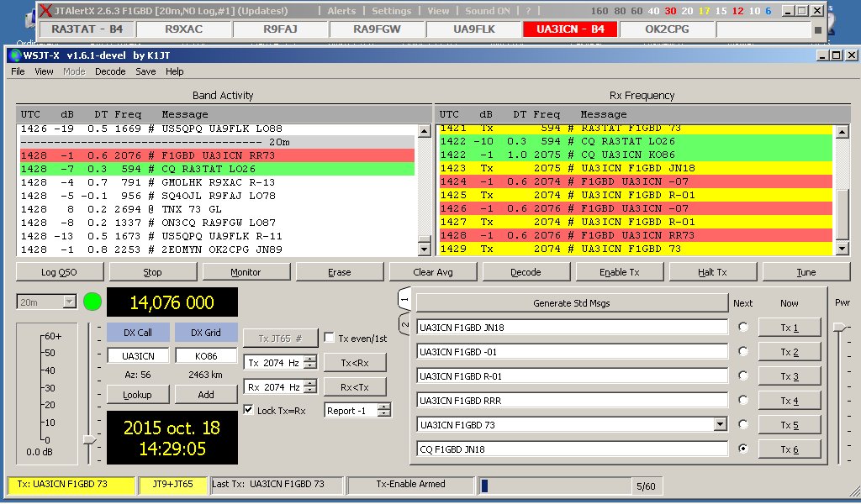This screenshot has width=861, height=504.
Task: Toggle Tx even/1st checkbox
Action: tap(330, 338)
